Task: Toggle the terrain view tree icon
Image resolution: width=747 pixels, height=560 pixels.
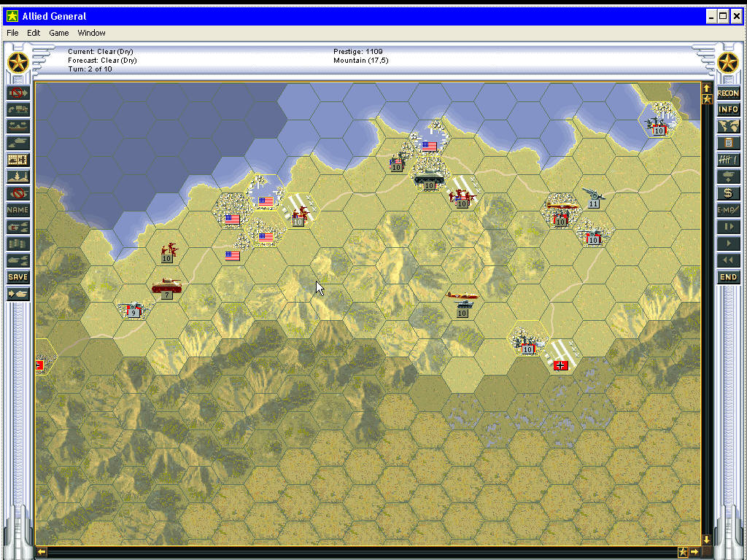Action: [x=18, y=176]
